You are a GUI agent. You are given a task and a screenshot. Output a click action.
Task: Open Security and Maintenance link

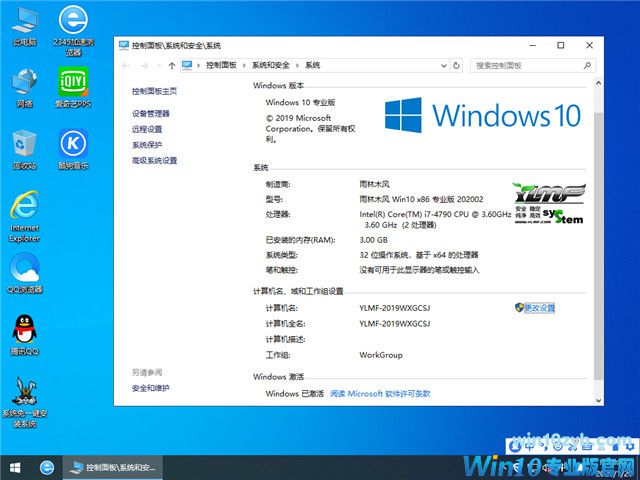(x=151, y=388)
